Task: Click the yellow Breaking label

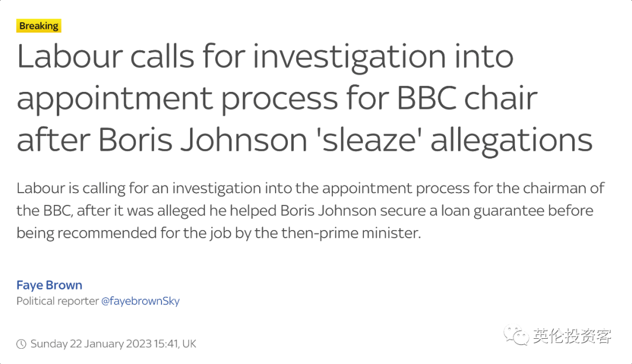Action: tap(39, 26)
